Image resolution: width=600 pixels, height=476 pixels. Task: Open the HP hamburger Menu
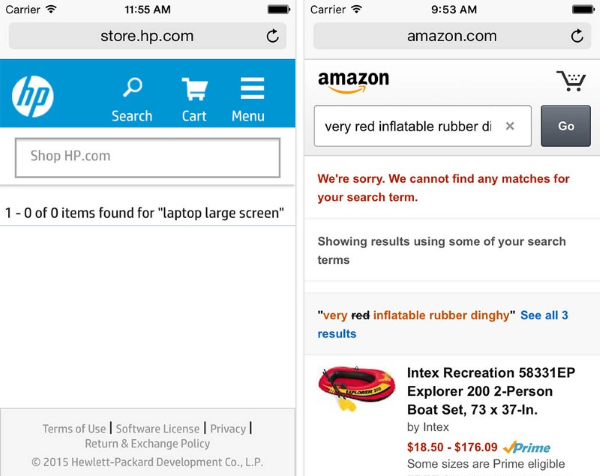point(248,99)
